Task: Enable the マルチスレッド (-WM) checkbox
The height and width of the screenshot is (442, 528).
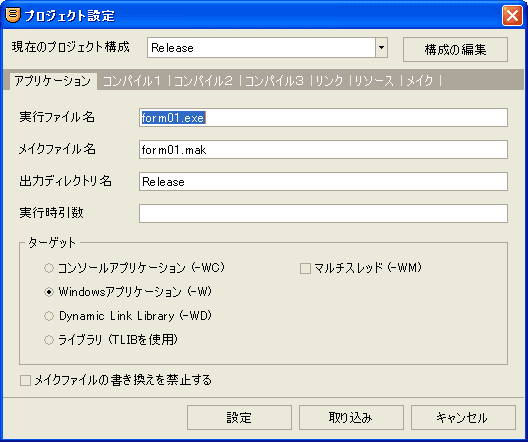Action: click(x=305, y=269)
